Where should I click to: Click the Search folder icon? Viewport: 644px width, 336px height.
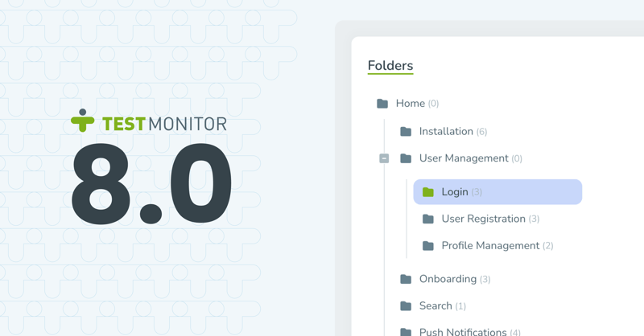tap(406, 306)
